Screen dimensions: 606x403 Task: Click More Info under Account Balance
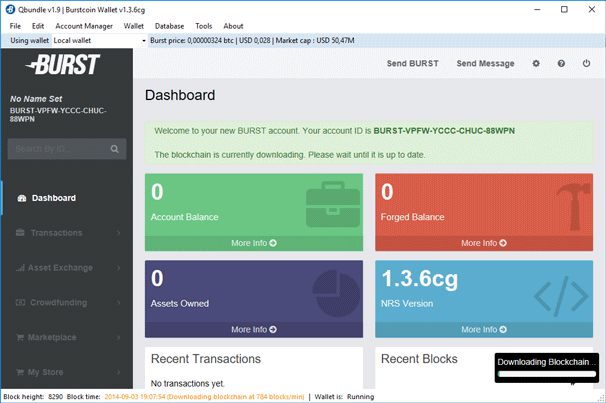[254, 243]
